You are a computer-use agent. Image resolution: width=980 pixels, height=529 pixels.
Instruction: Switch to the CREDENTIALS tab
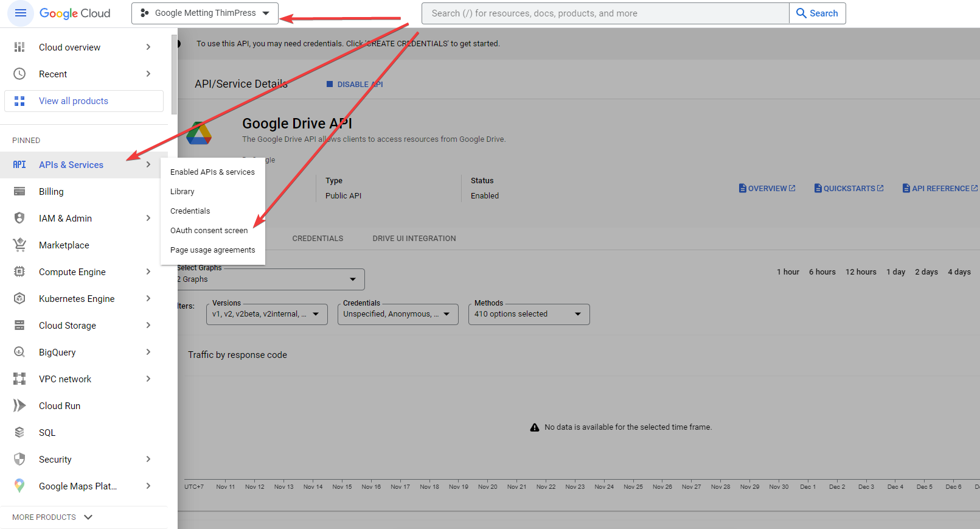click(318, 239)
